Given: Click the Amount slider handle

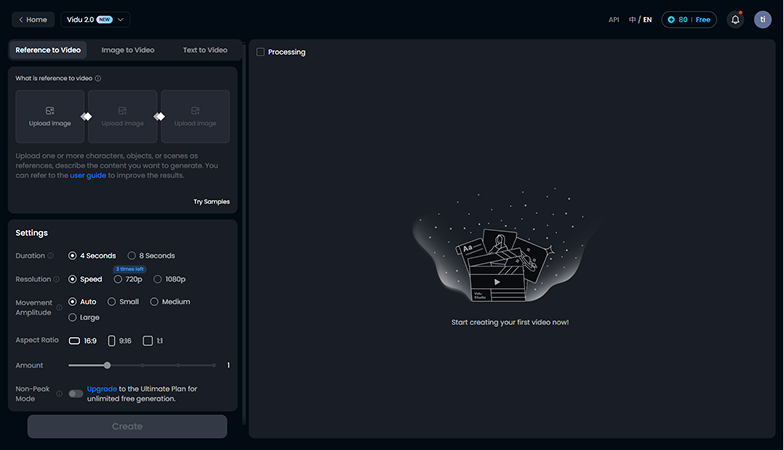Looking at the screenshot, I should (108, 365).
